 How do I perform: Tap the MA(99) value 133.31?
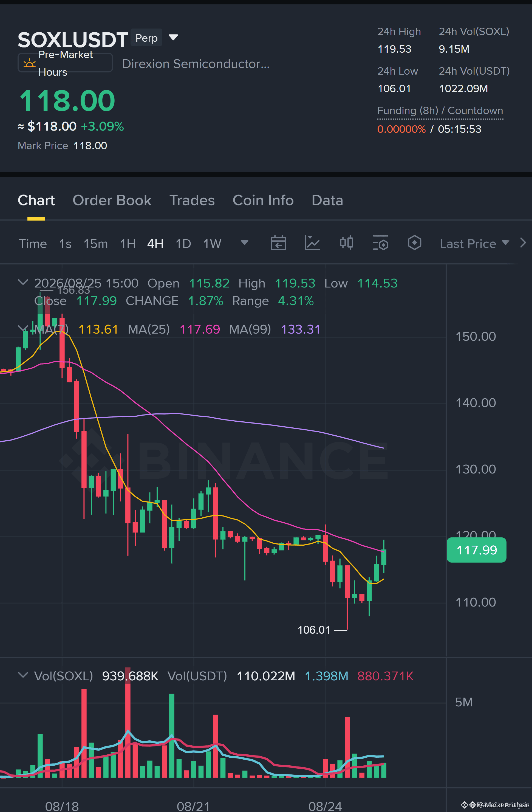[x=301, y=329]
